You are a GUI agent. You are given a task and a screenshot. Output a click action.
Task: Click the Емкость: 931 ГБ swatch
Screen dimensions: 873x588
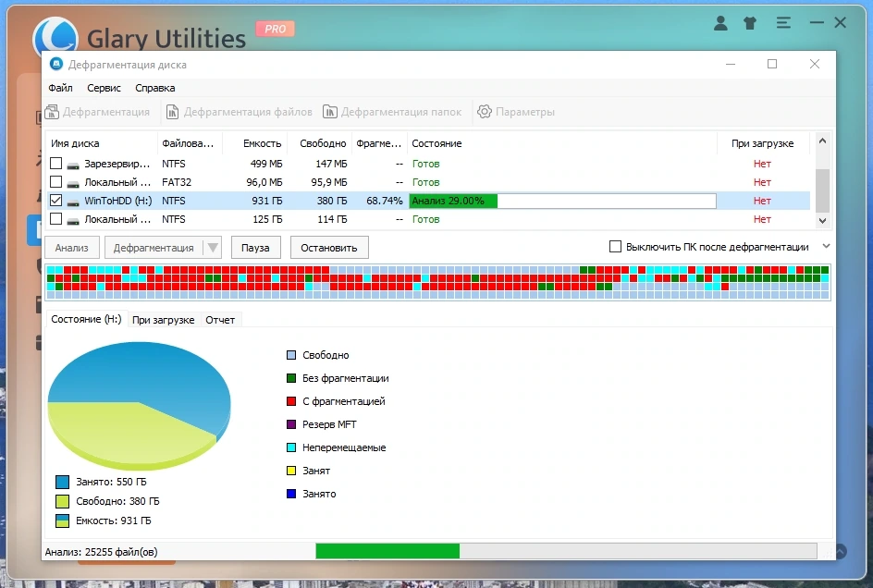click(x=62, y=521)
